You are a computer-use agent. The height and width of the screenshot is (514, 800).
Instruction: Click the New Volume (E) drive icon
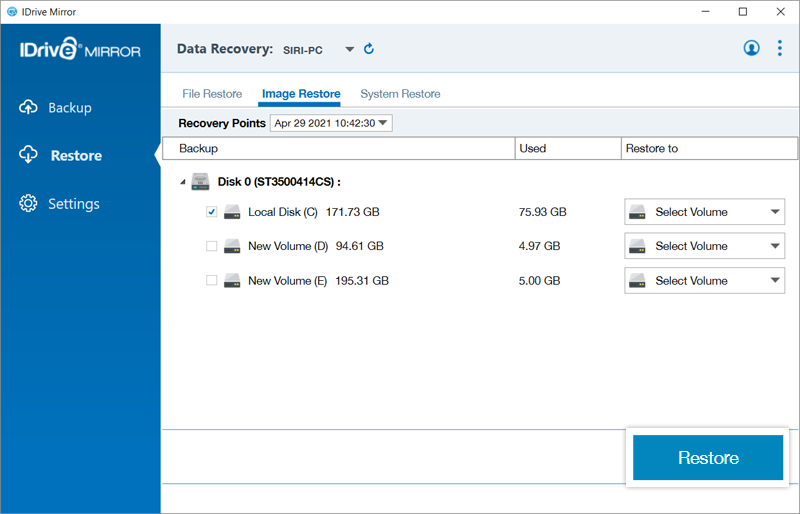[x=232, y=280]
